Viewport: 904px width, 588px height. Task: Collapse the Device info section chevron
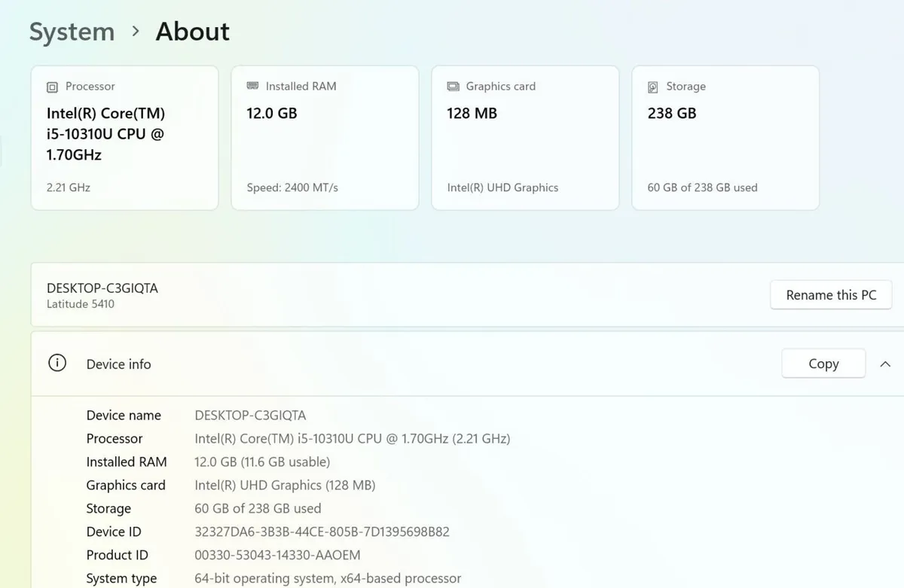pyautogui.click(x=885, y=364)
